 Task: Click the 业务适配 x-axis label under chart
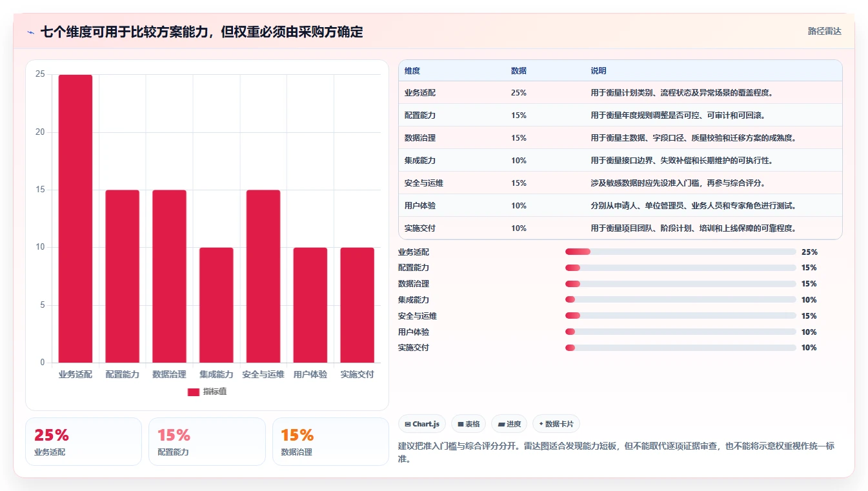point(76,374)
